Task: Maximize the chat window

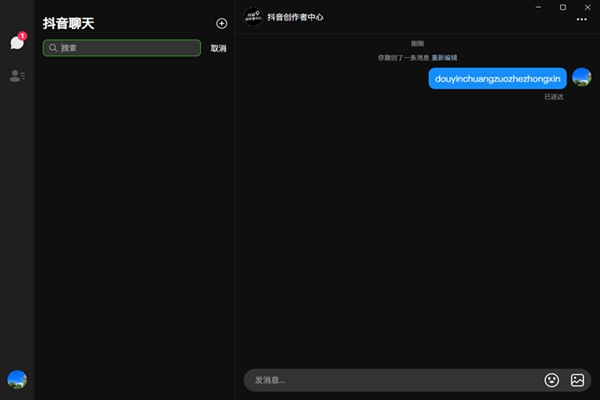Action: coord(562,6)
